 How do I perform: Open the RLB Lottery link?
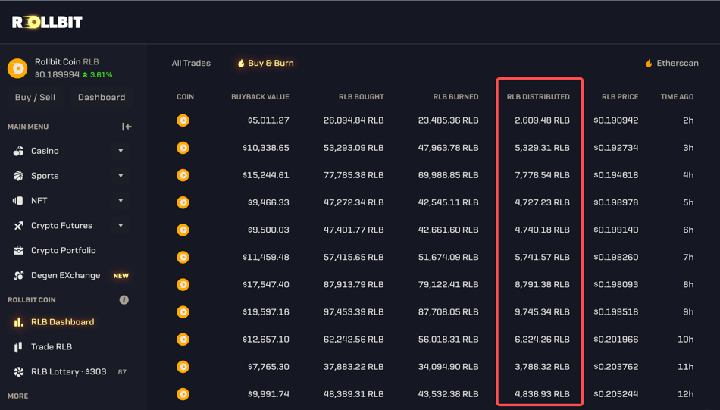coord(68,372)
